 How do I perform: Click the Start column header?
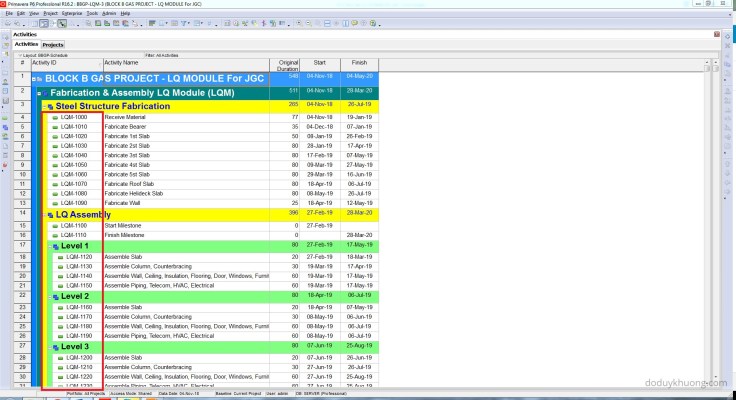[320, 65]
